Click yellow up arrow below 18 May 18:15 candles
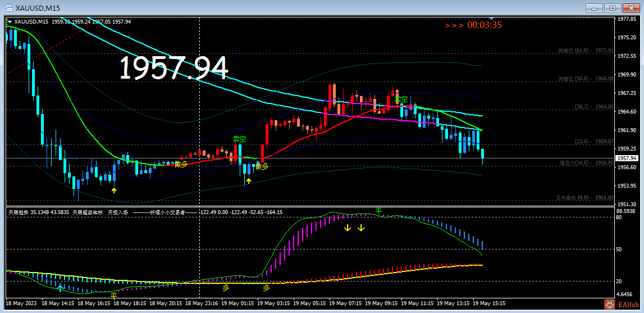The width and height of the screenshot is (644, 313). (114, 190)
